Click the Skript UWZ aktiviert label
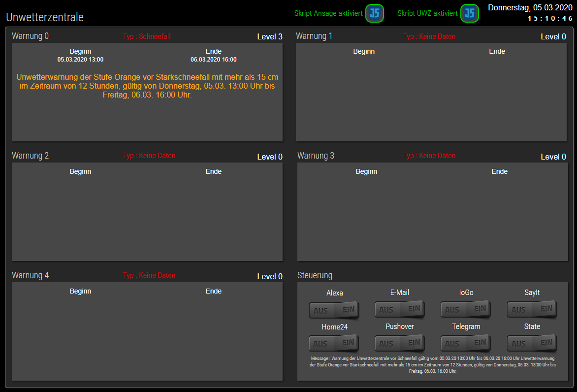Image resolution: width=577 pixels, height=392 pixels. click(x=427, y=13)
